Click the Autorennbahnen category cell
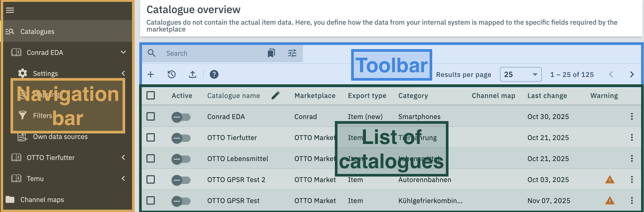The image size is (644, 212). (425, 180)
